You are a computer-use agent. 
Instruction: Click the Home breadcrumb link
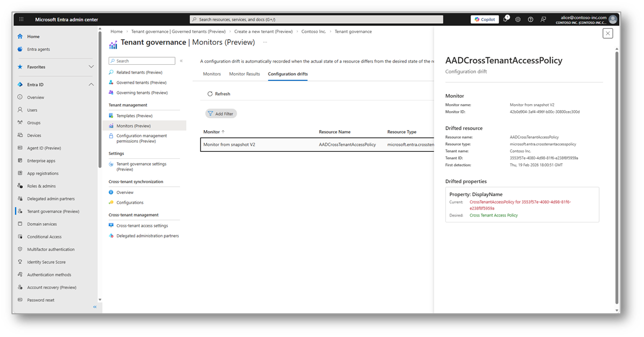(116, 32)
